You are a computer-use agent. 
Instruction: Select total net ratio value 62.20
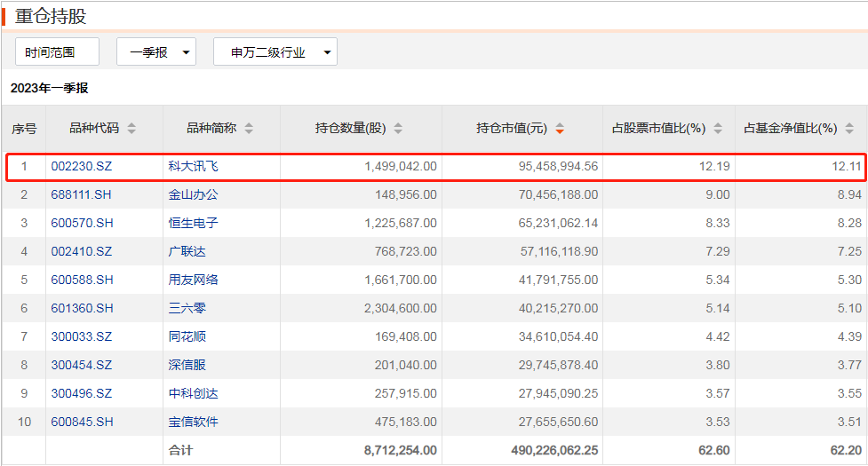(846, 451)
